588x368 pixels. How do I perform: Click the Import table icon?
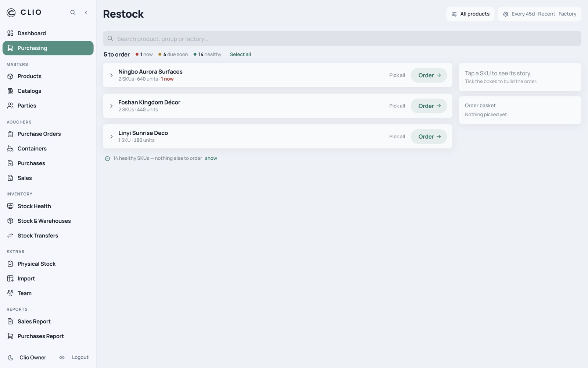(10, 279)
